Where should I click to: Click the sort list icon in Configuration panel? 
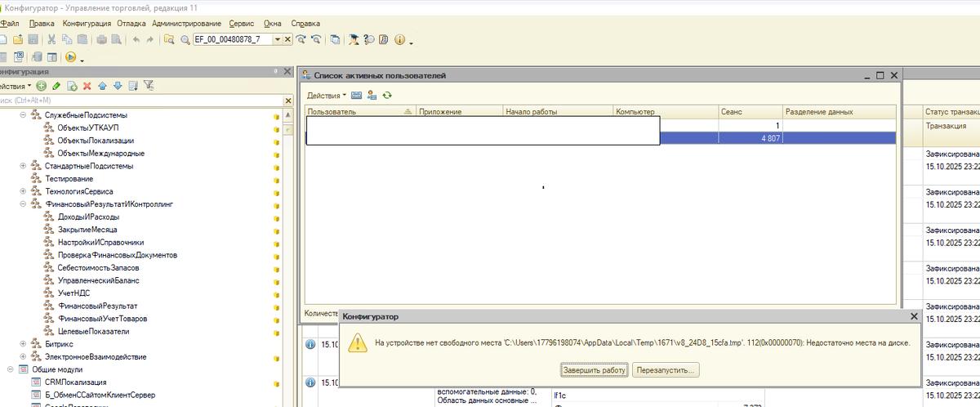point(134,86)
